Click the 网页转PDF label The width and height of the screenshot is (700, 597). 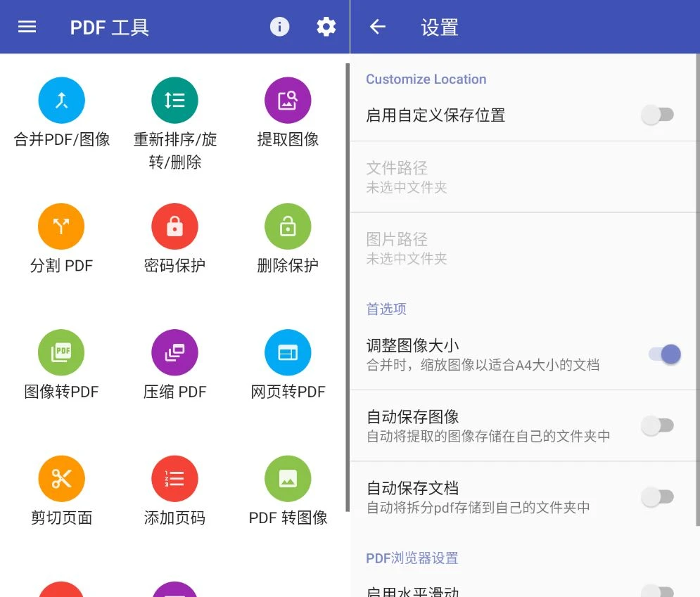[288, 392]
